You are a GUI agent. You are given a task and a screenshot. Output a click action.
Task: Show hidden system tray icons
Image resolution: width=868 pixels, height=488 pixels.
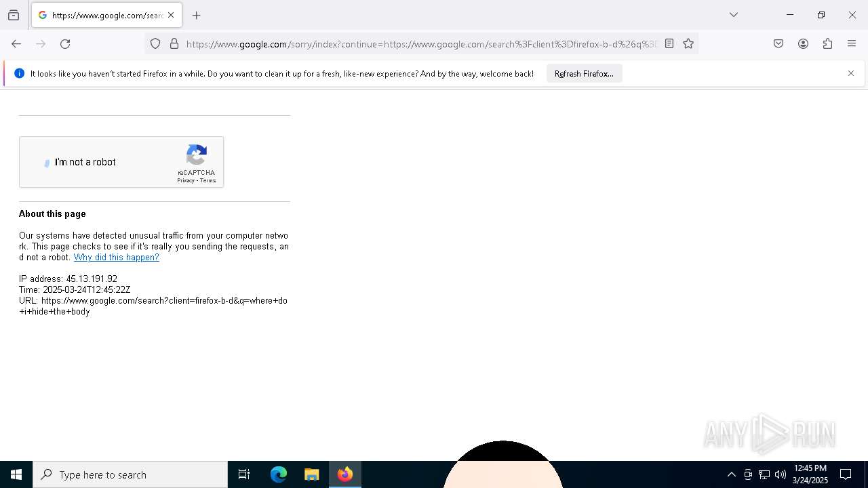pos(731,474)
